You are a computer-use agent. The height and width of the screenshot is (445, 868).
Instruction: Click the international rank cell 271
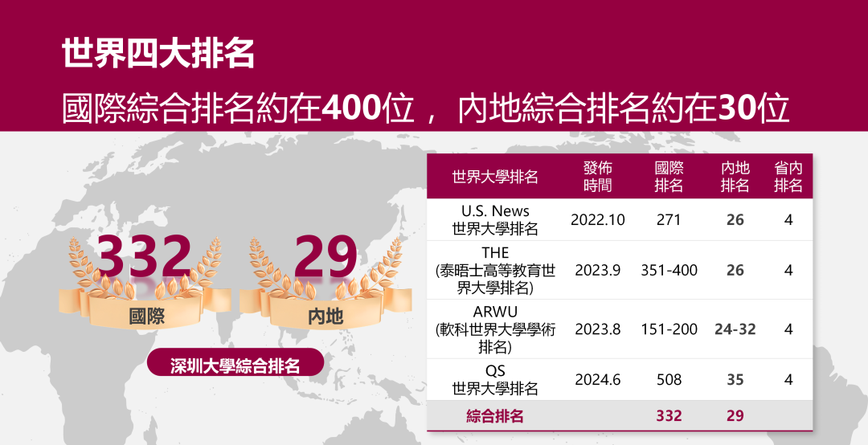pos(669,220)
